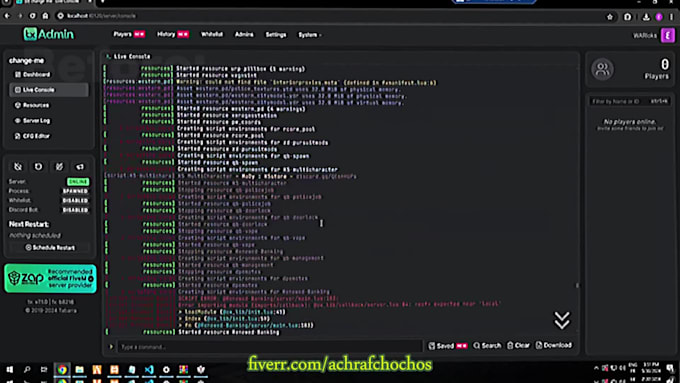The image size is (680, 383).
Task: Select Live Console in the sidebar
Action: tap(49, 90)
